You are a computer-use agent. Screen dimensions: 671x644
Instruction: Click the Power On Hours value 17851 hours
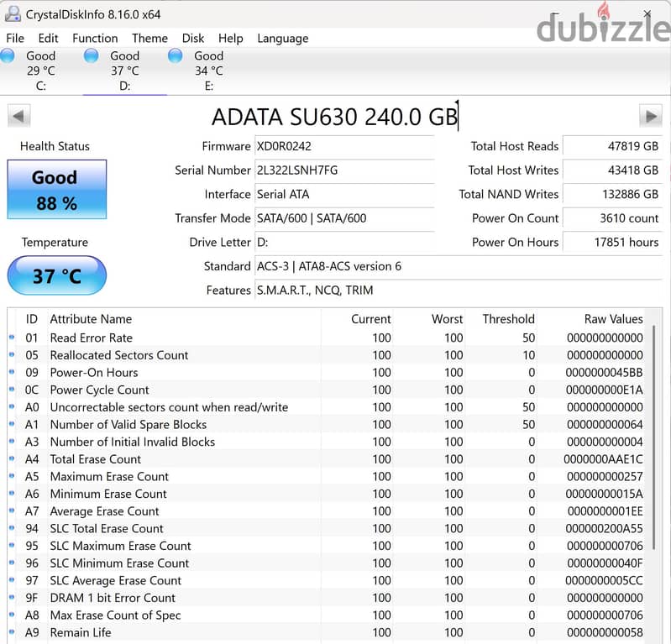click(612, 242)
